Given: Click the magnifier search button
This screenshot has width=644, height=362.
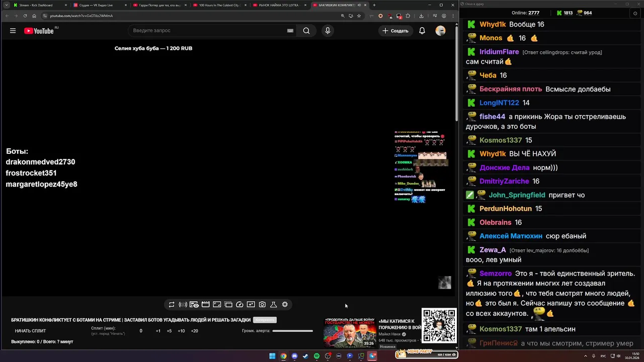Looking at the screenshot, I should pos(306,31).
